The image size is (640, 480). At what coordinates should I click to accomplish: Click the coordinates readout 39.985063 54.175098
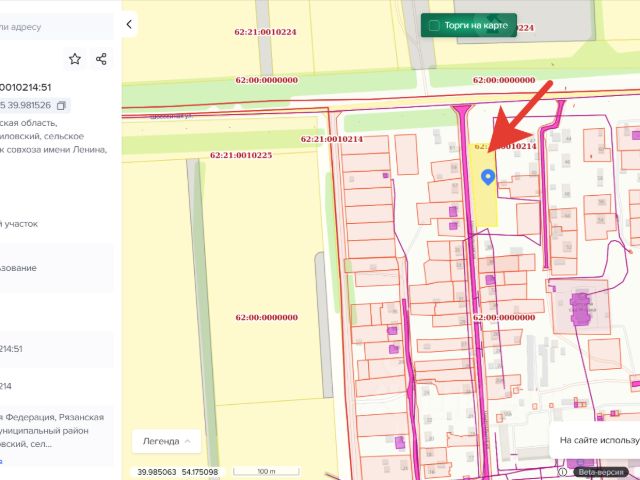pos(178,472)
